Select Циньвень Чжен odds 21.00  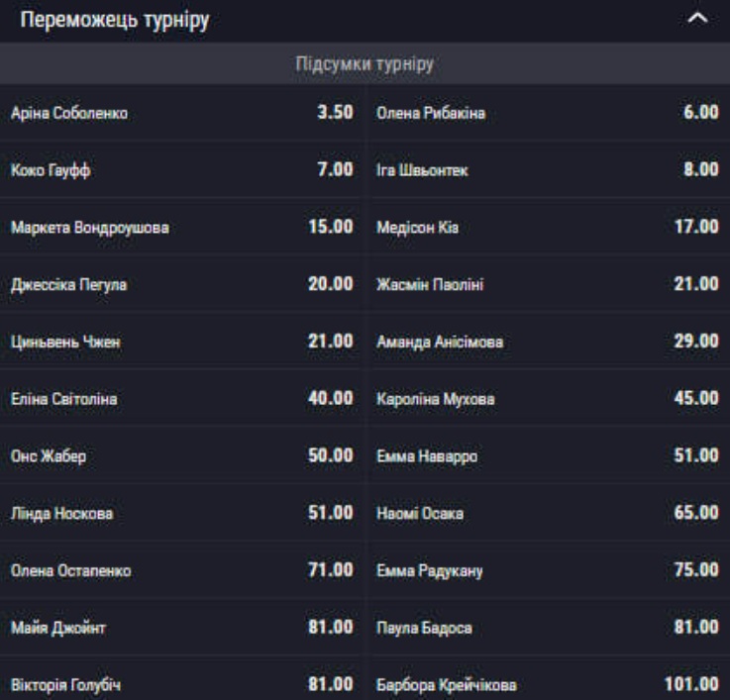(182, 342)
